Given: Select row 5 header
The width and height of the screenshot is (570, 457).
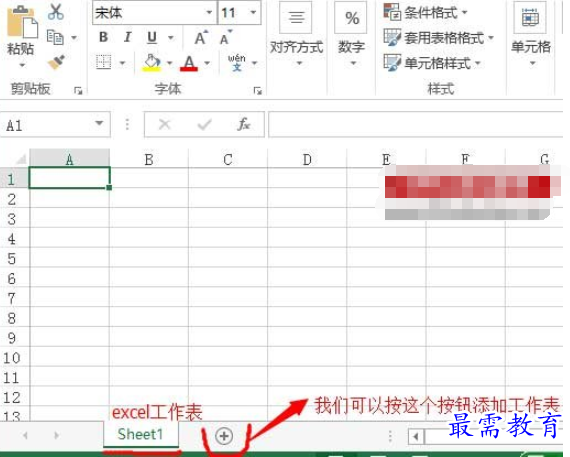Looking at the screenshot, I should click(x=14, y=258).
